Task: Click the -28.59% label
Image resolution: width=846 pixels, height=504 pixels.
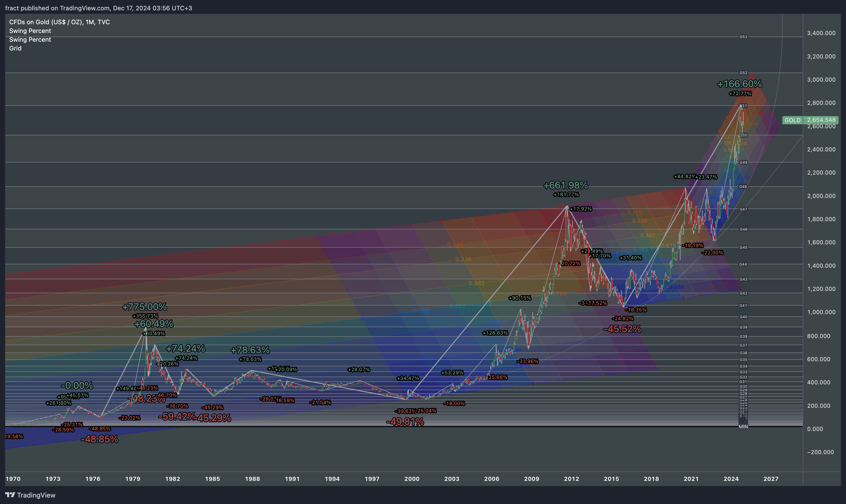Action: pos(63,430)
